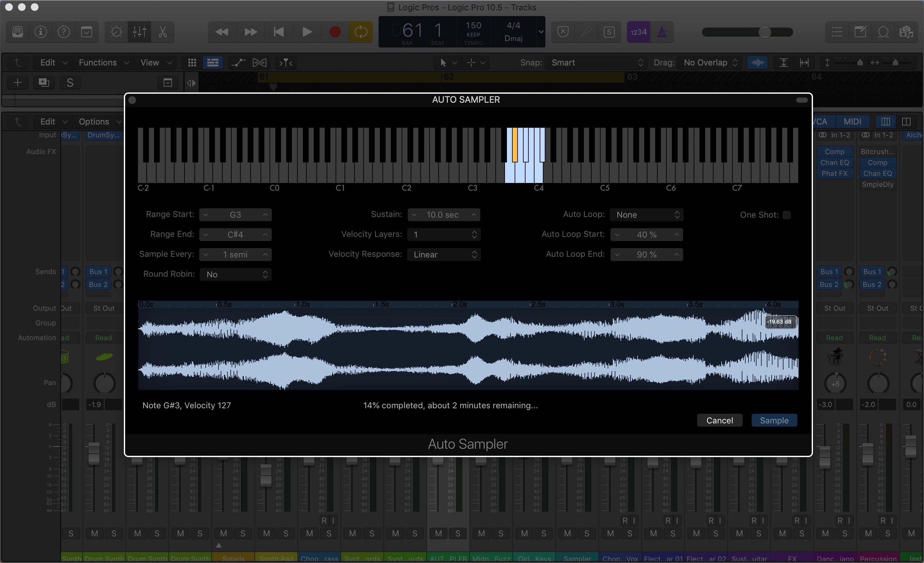This screenshot has width=924, height=563.
Task: Click the Metronome icon
Action: pos(662,32)
